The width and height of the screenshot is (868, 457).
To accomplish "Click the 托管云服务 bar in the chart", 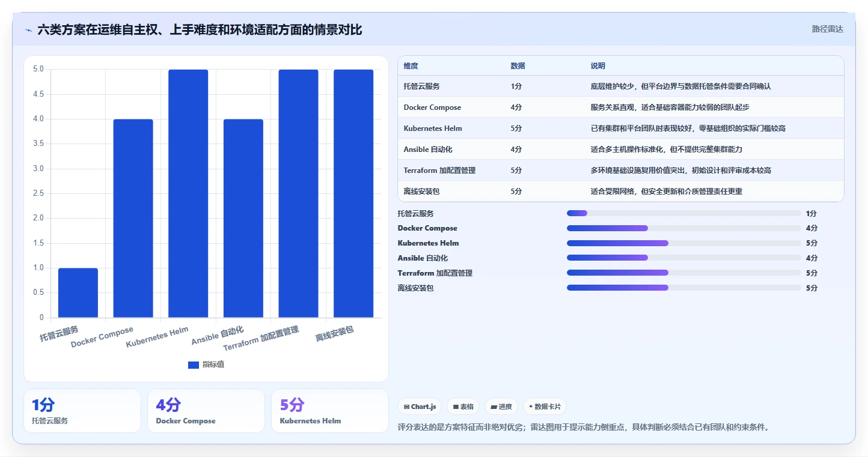I will click(78, 292).
